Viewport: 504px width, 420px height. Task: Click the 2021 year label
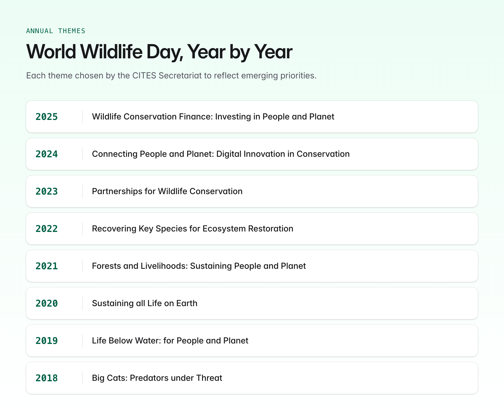pyautogui.click(x=47, y=266)
